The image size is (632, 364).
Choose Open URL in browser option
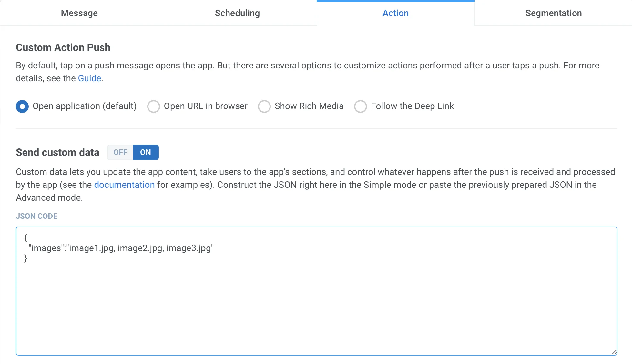[154, 106]
